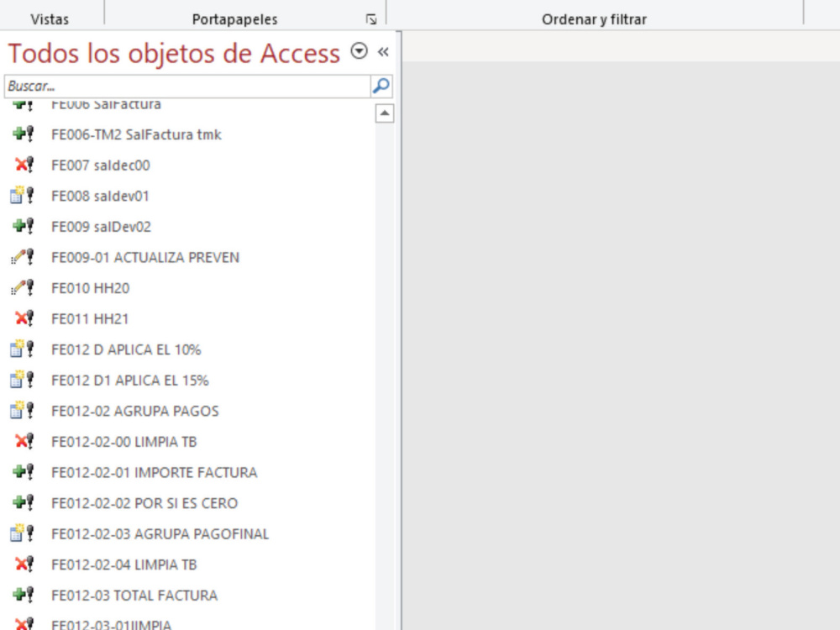Click the magnifier search icon in Buscar box
Image resolution: width=840 pixels, height=630 pixels.
[381, 86]
